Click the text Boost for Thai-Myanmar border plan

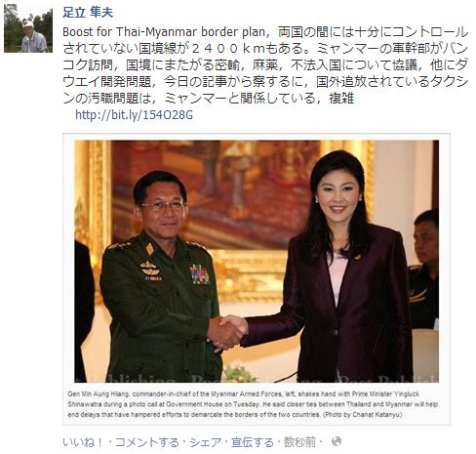[x=165, y=31]
